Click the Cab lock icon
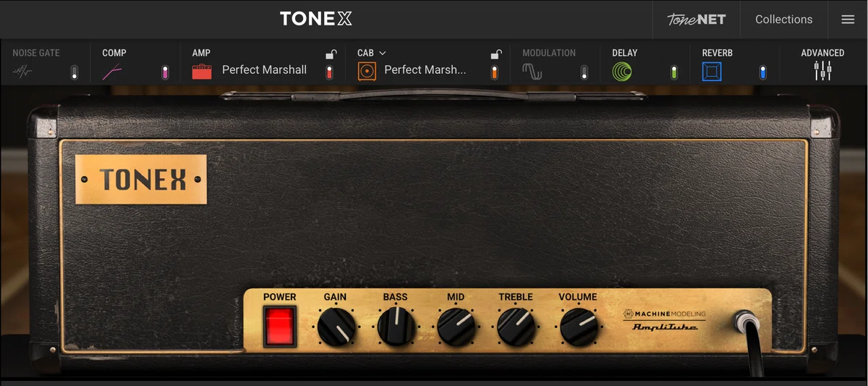This screenshot has width=868, height=386. [496, 54]
